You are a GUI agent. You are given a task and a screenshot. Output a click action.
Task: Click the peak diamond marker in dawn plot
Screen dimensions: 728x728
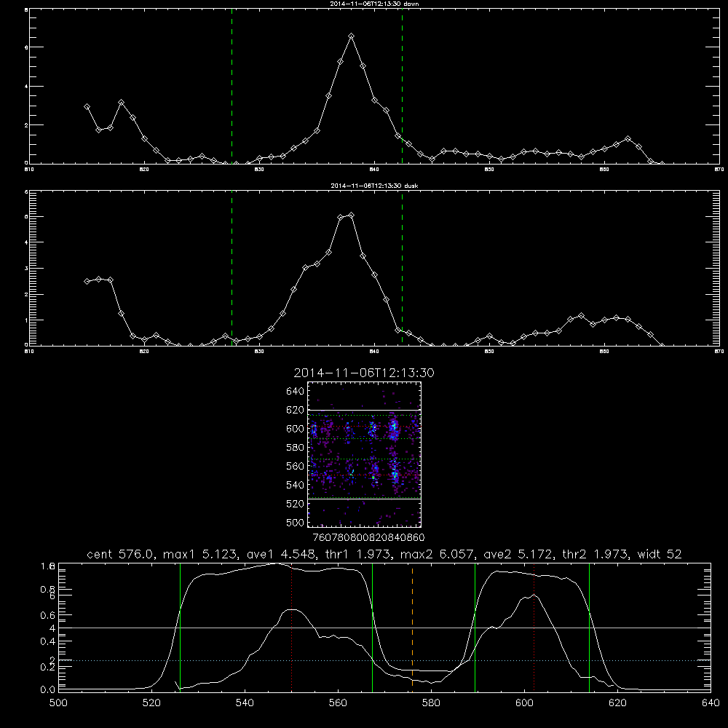click(x=352, y=36)
